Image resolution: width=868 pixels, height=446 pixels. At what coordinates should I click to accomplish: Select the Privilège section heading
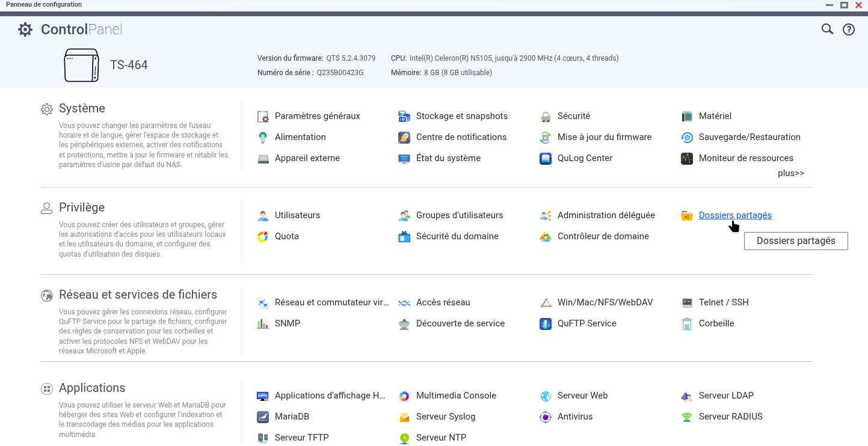(x=82, y=207)
